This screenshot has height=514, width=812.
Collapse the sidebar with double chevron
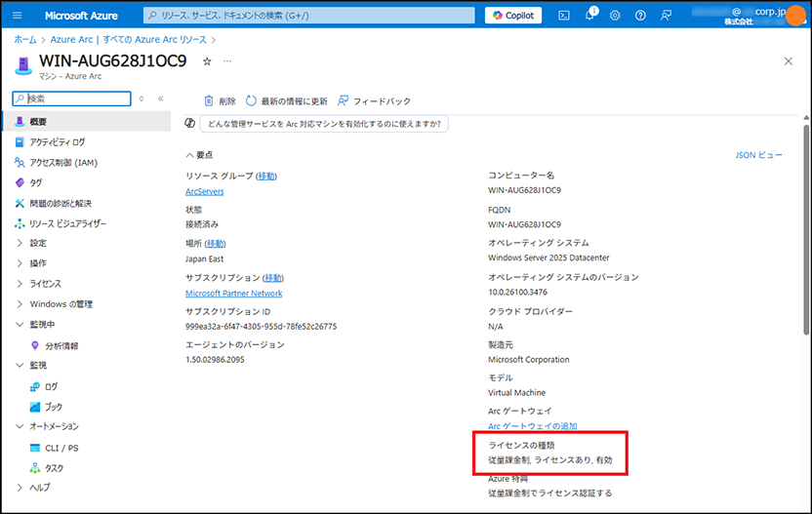pos(160,99)
